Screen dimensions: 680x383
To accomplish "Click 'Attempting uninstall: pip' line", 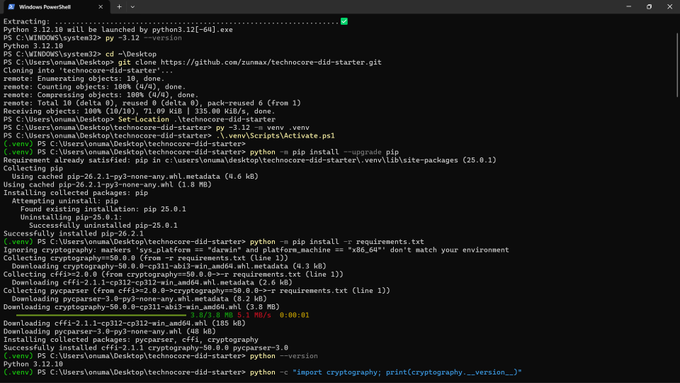I will pos(65,201).
